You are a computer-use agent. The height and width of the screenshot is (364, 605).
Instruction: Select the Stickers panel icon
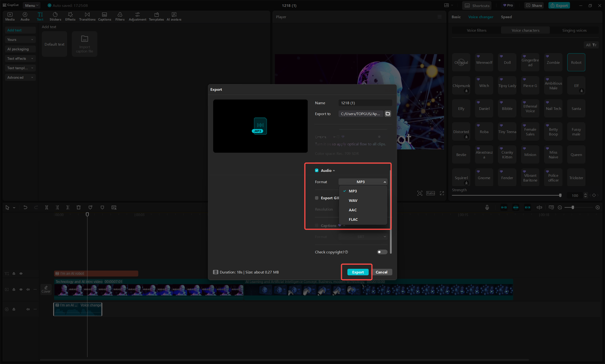[55, 16]
